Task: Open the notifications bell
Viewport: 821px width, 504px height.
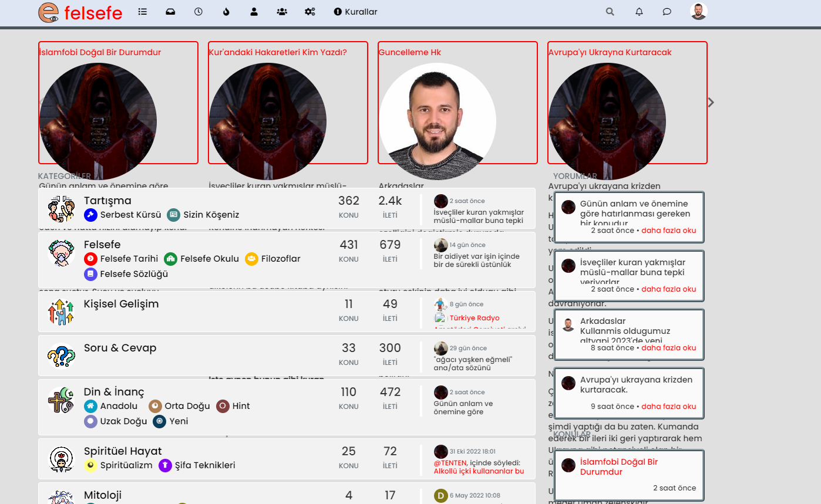Action: click(639, 12)
